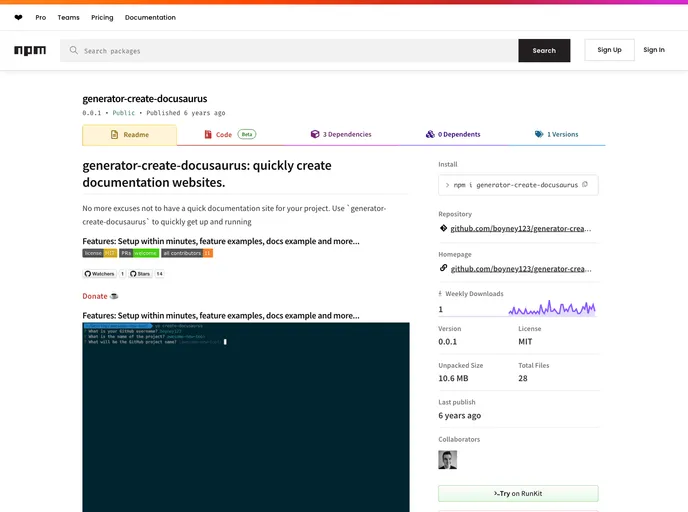Image resolution: width=688 pixels, height=512 pixels.
Task: Click the License value MIT
Action: point(525,341)
